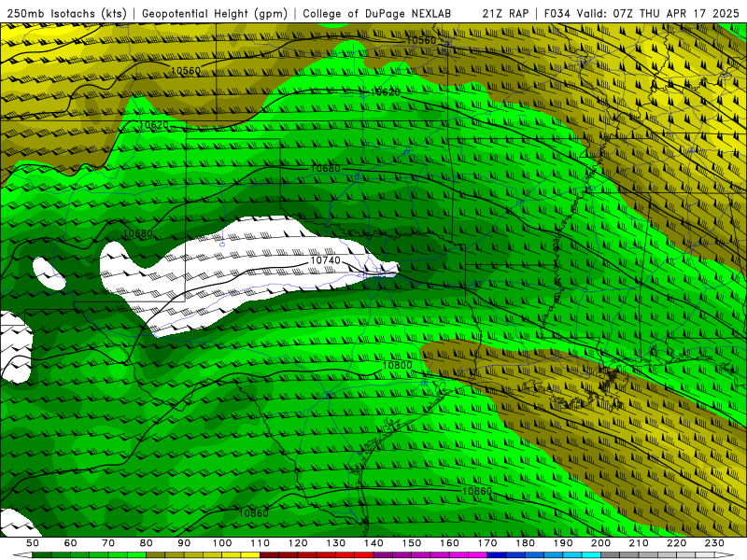
Task: Click the 140 knot colorbar label
Action: coord(373,543)
